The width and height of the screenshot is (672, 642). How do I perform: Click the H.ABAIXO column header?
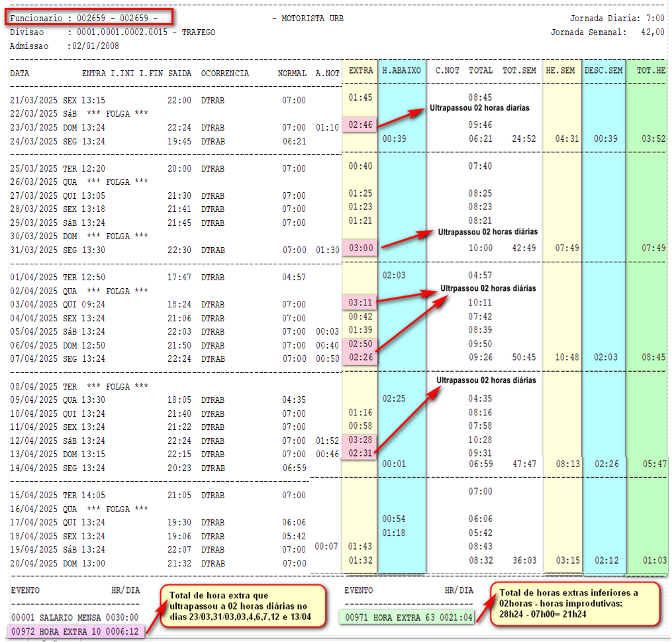(402, 70)
